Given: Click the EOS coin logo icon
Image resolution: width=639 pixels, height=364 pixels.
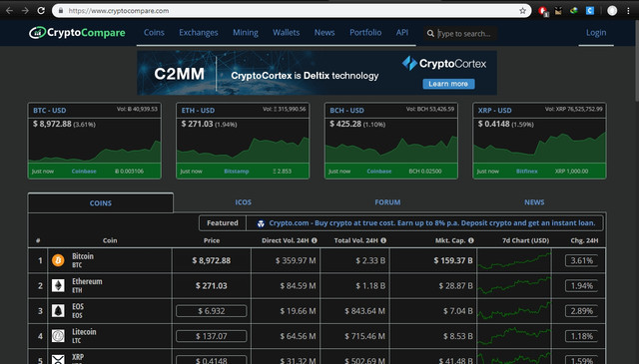Looking at the screenshot, I should tap(58, 311).
